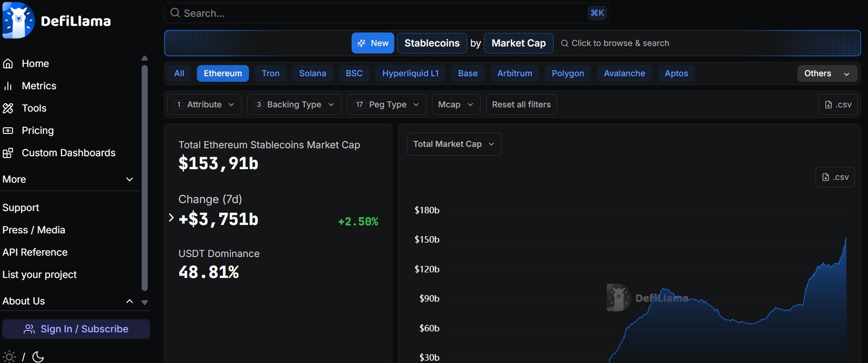Click Sign In / Subscribe button

pyautogui.click(x=76, y=329)
